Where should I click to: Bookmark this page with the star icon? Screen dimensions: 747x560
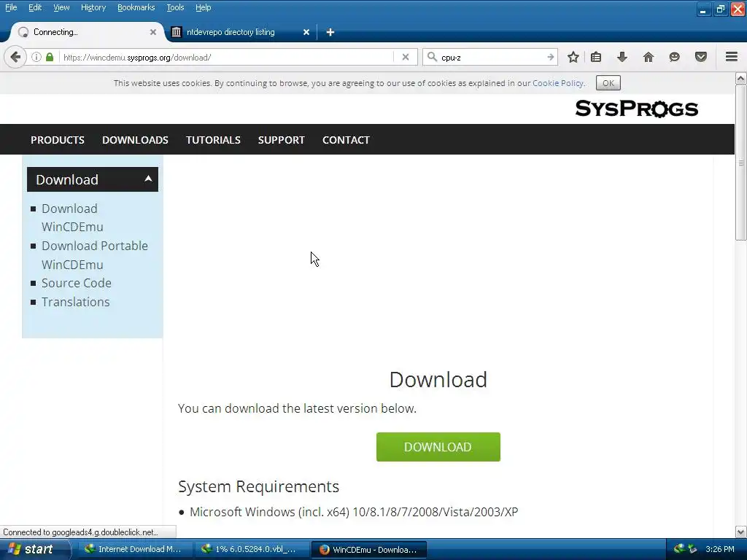[x=573, y=57]
